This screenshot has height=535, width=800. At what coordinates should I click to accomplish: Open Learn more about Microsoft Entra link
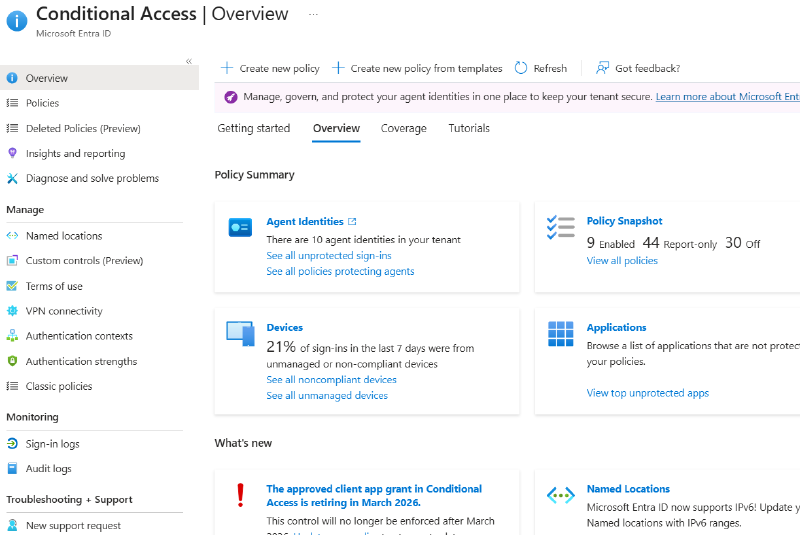(x=728, y=96)
